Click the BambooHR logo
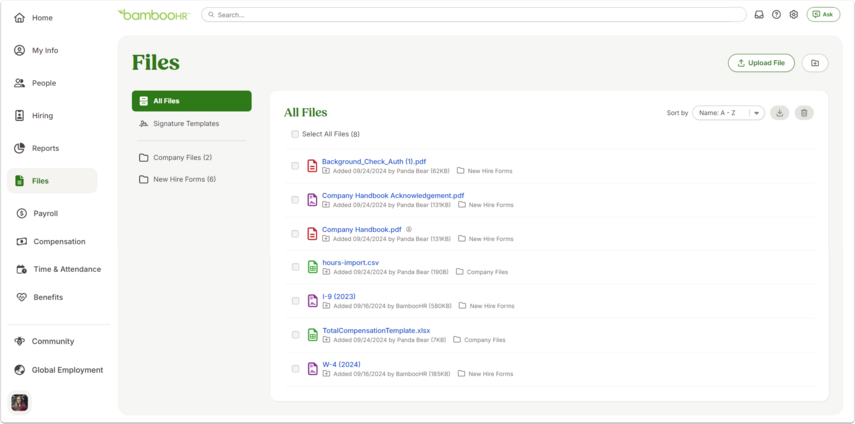This screenshot has width=855, height=424. click(153, 15)
